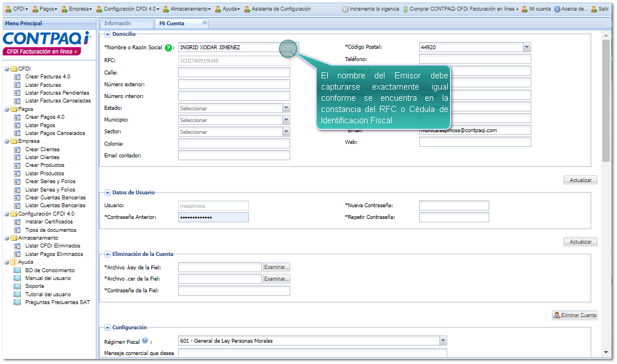Screen dimensions: 617x364
Task: Click the vertical scrollbar down arrow
Action: pos(606,352)
